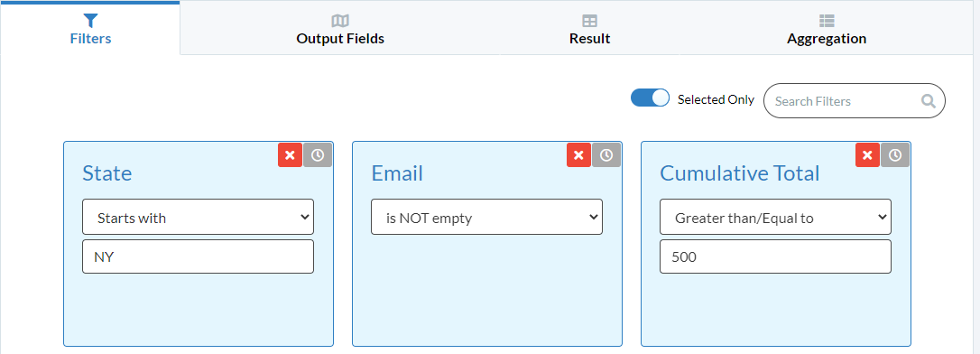Remove the Email filter with red X
Screen dimensions: 980x354
[x=578, y=155]
